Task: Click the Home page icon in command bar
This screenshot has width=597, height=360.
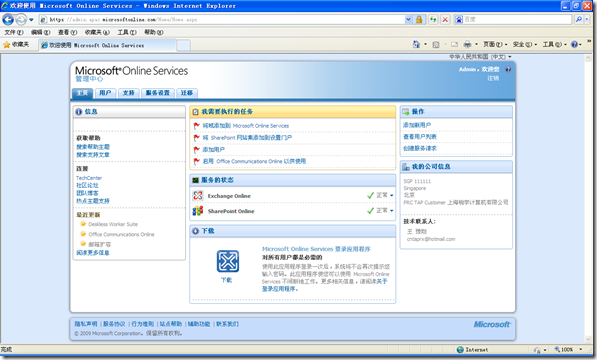Action: pos(416,45)
